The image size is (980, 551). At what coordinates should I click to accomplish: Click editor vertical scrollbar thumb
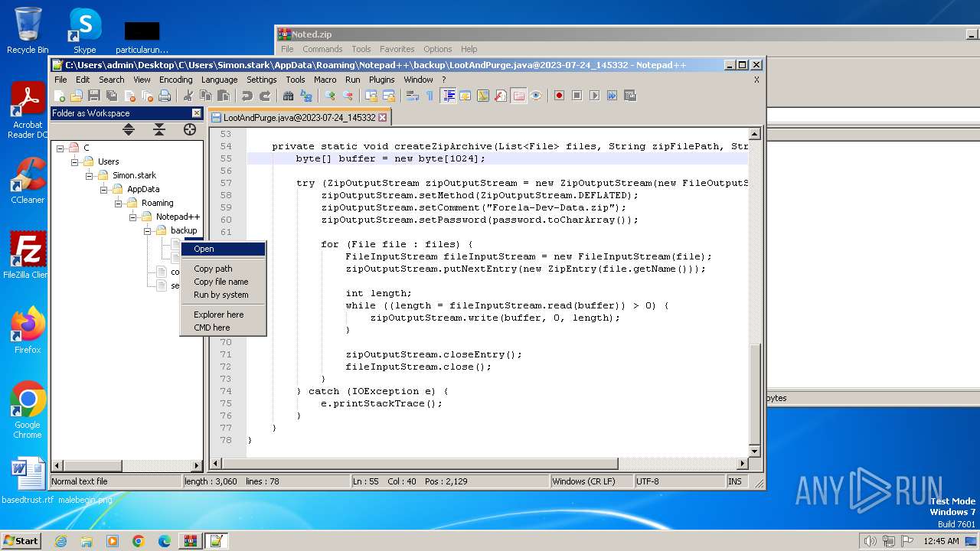755,394
